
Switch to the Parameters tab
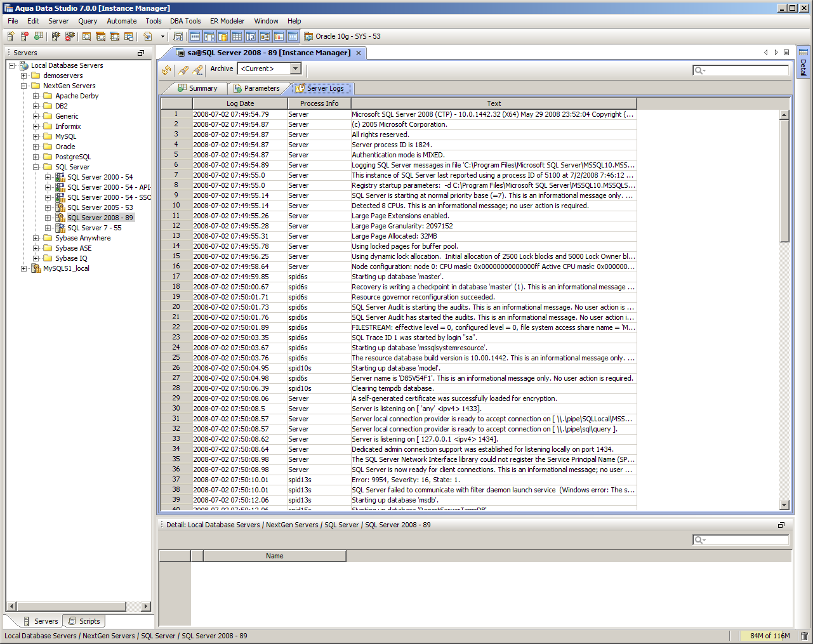tap(256, 88)
